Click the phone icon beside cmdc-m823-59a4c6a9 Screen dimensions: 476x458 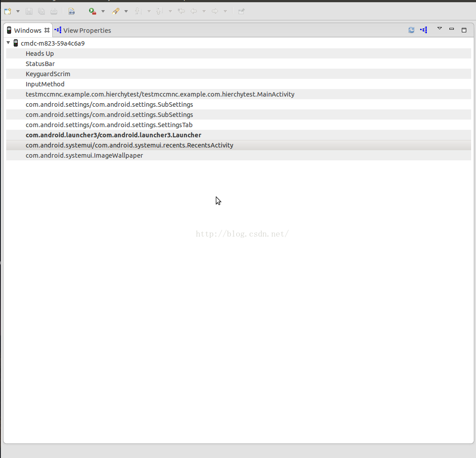(x=16, y=43)
